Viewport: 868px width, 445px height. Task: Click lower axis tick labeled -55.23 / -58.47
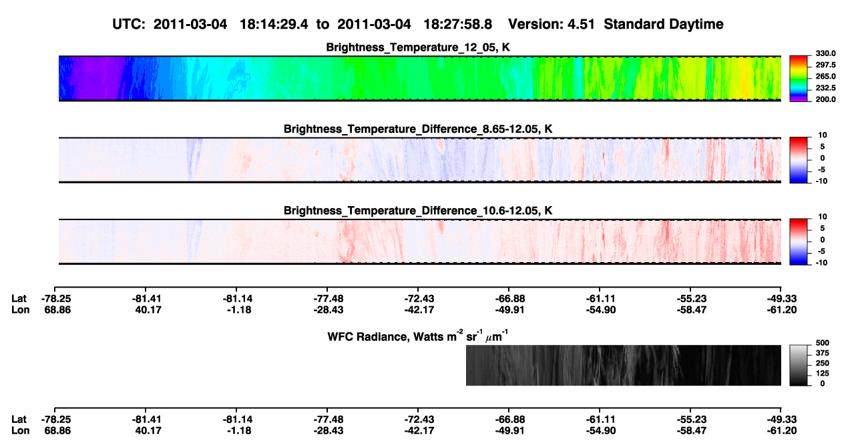pyautogui.click(x=690, y=424)
